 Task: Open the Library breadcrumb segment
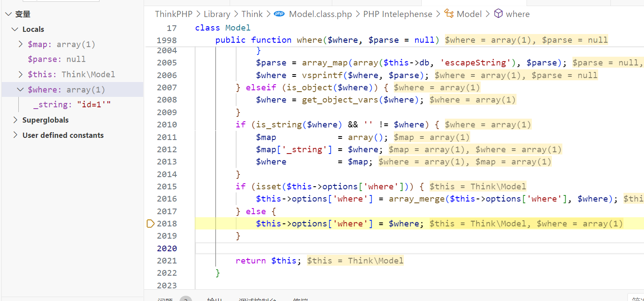(x=217, y=14)
